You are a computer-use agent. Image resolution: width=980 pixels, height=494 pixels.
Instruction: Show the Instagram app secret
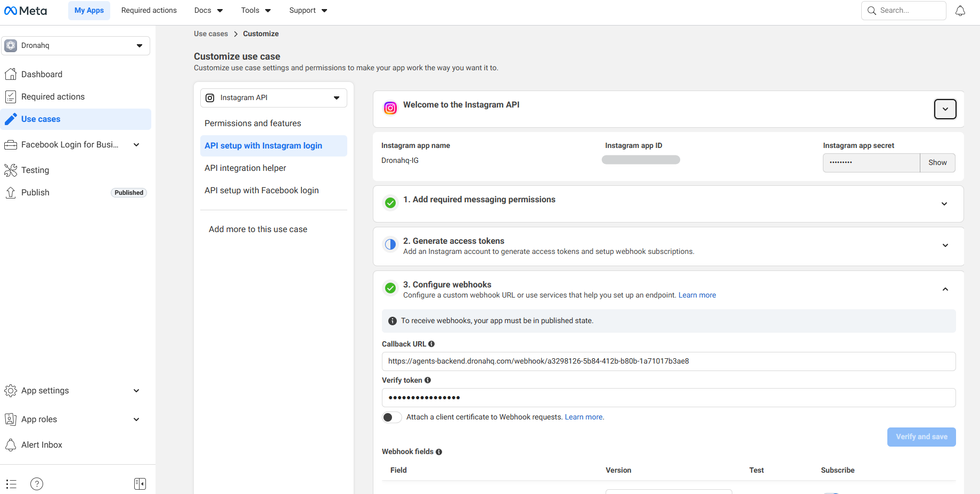pyautogui.click(x=937, y=162)
